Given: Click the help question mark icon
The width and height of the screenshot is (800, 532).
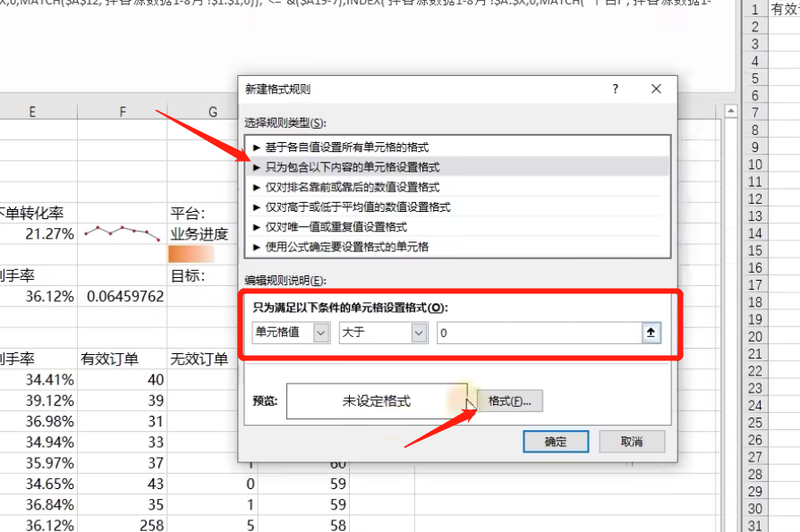Looking at the screenshot, I should point(616,89).
